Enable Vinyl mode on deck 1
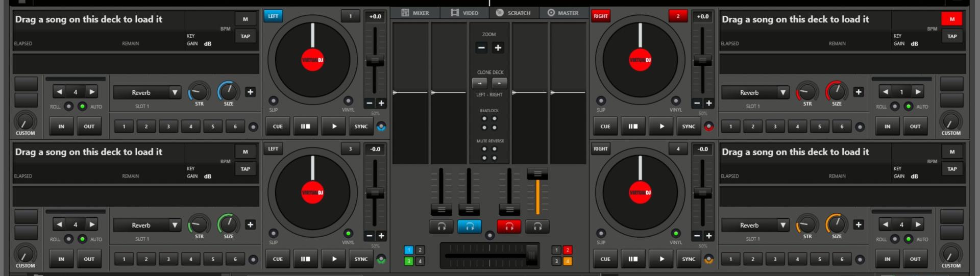This screenshot has width=980, height=276. click(x=348, y=101)
